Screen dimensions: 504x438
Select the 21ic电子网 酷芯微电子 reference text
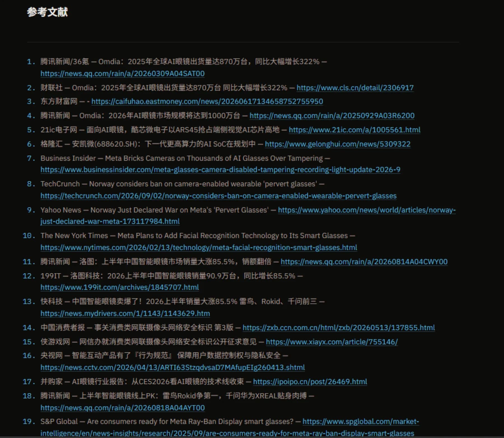pyautogui.click(x=160, y=130)
